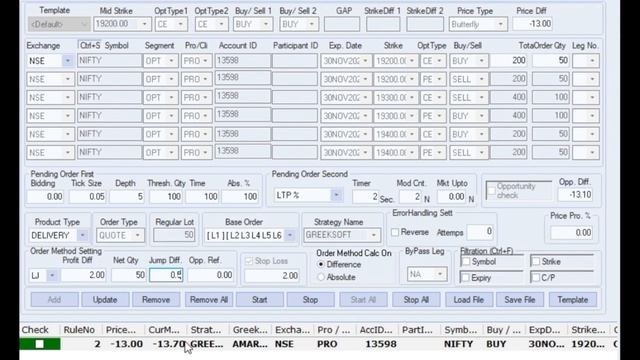The height and width of the screenshot is (360, 640).
Task: Click the Save File button
Action: (x=520, y=300)
